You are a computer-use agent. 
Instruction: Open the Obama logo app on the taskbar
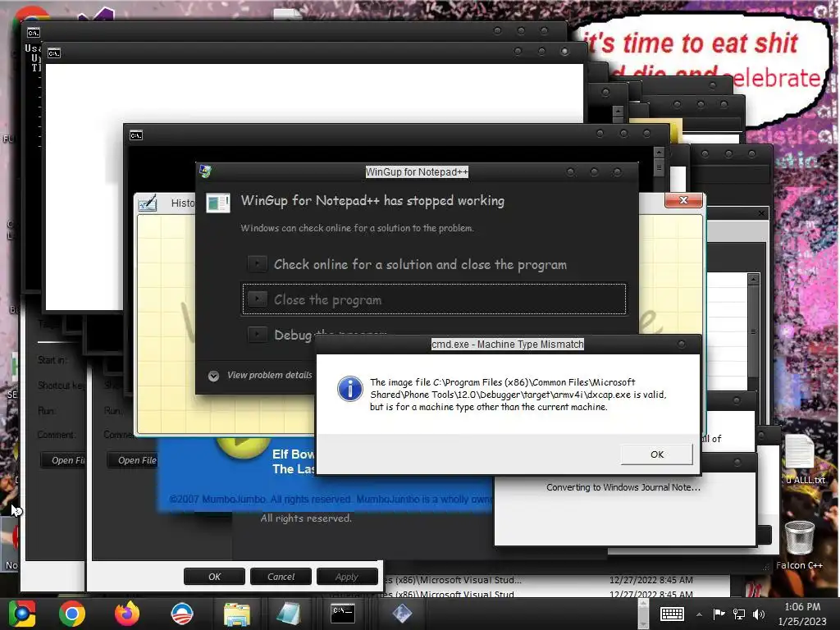coord(181,614)
